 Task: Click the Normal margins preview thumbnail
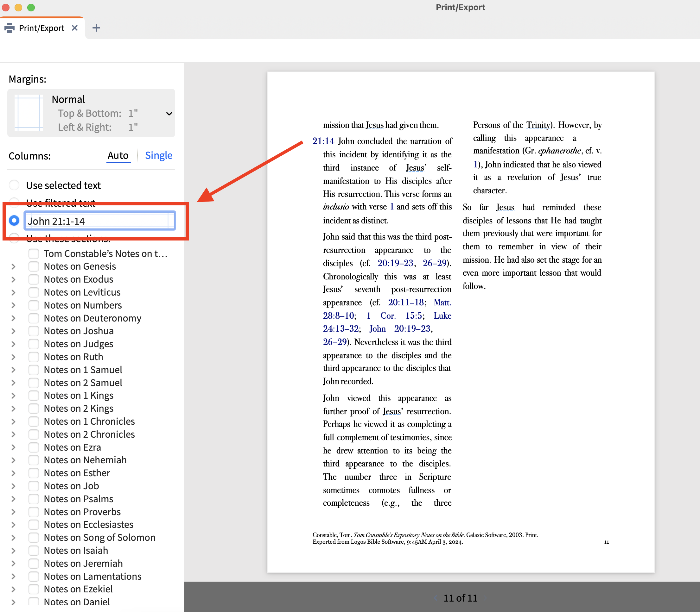pos(29,113)
